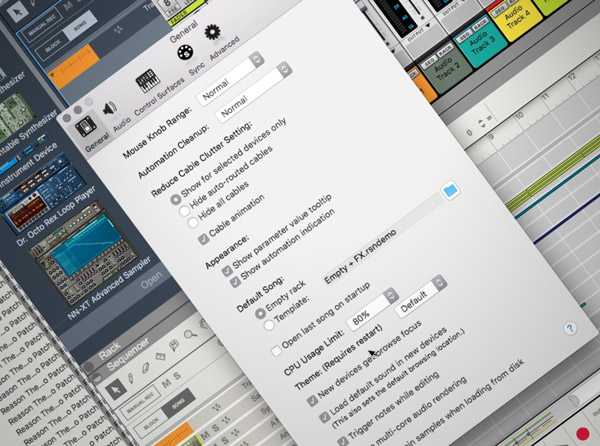Select Empty rack default song option
Screen dimensions: 600x446
(260, 313)
